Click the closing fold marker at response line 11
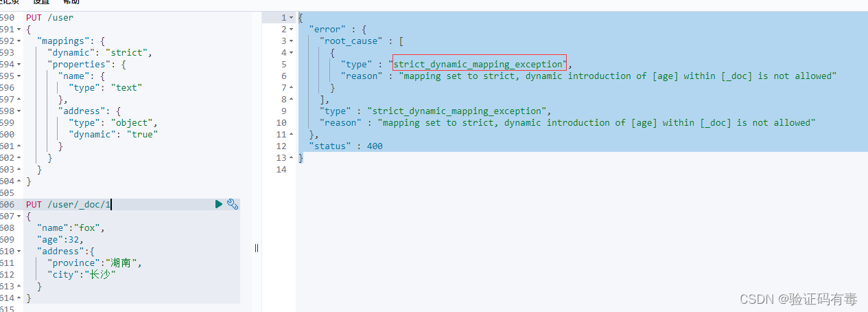 [292, 134]
